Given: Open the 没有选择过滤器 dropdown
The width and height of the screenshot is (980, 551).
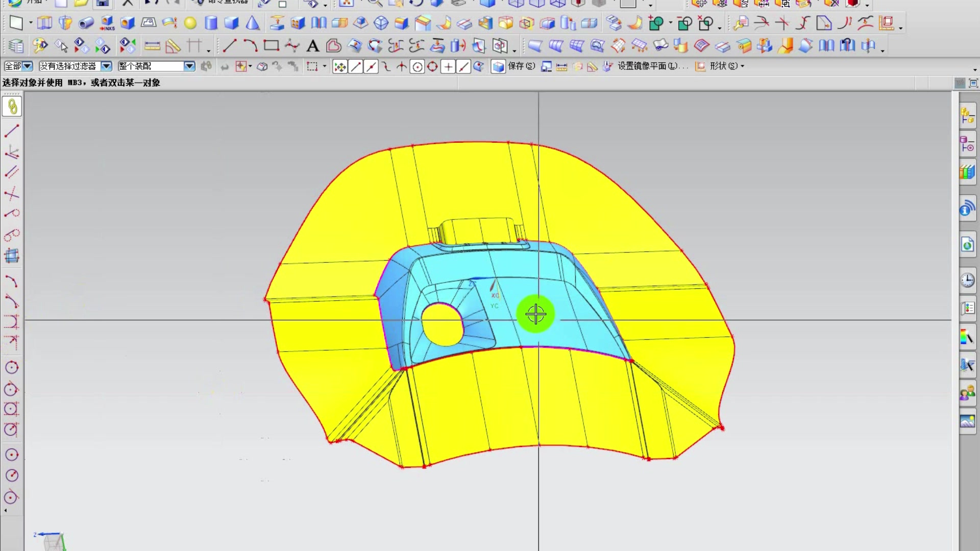Looking at the screenshot, I should point(106,66).
